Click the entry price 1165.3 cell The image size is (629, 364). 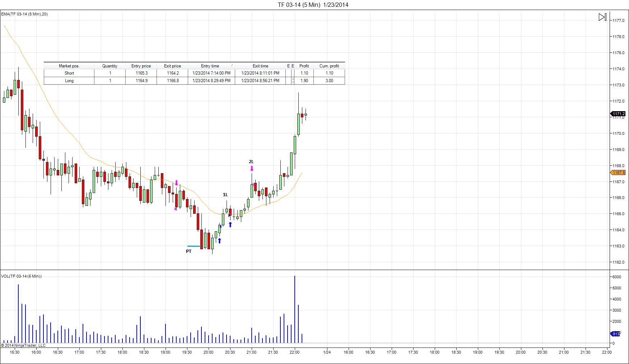141,73
